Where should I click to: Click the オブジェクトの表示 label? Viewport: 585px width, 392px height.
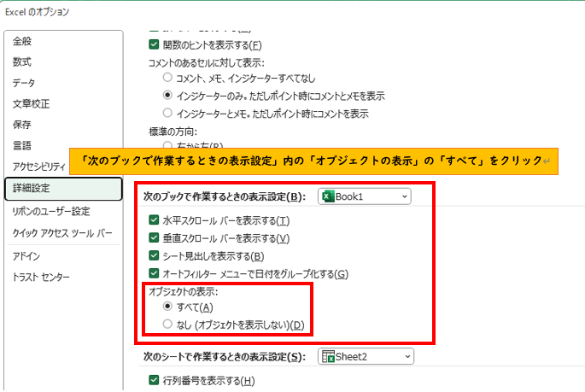[x=184, y=292]
